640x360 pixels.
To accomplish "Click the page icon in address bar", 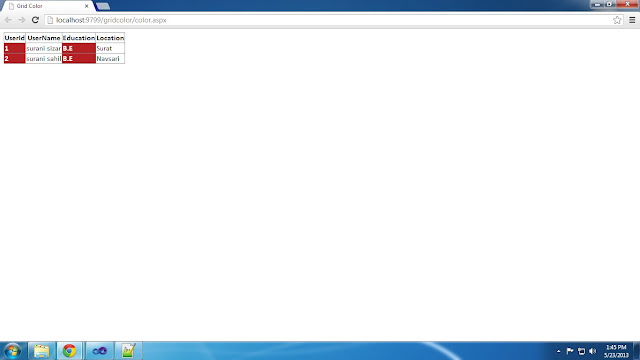I will point(50,20).
